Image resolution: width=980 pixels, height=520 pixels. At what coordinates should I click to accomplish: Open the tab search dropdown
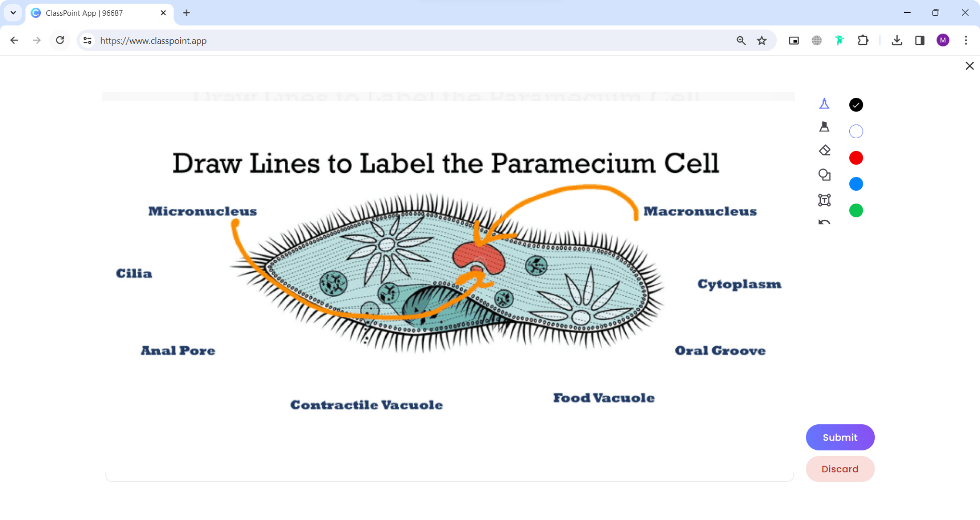click(x=13, y=13)
